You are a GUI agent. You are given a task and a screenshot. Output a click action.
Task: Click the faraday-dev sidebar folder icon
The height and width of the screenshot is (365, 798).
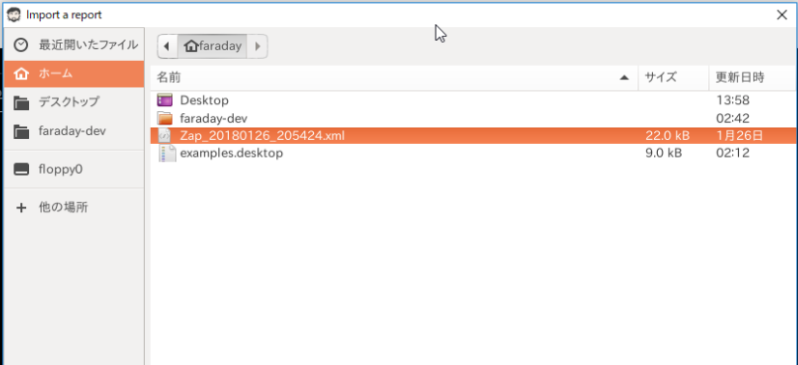point(21,132)
